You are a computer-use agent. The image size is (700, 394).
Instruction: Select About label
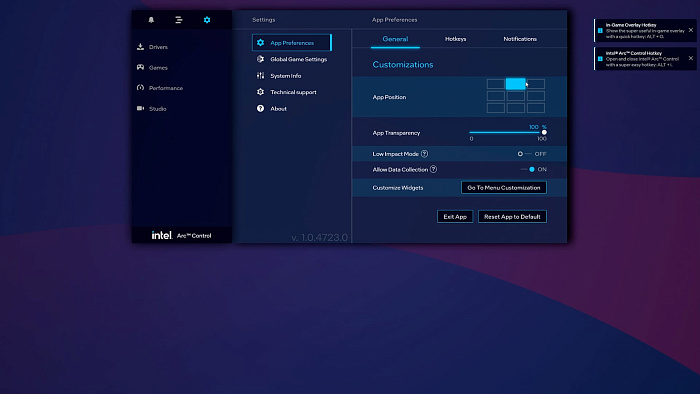pyautogui.click(x=278, y=108)
